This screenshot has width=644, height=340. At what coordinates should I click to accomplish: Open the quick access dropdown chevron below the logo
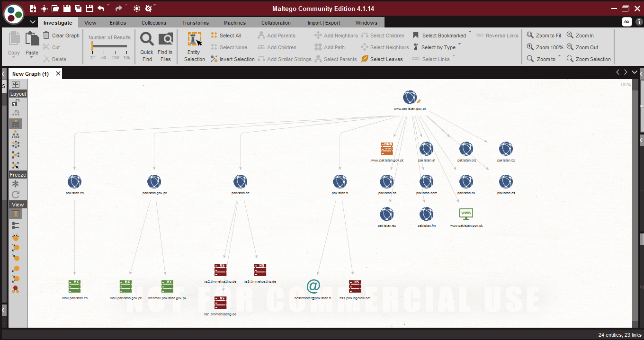tap(33, 22)
